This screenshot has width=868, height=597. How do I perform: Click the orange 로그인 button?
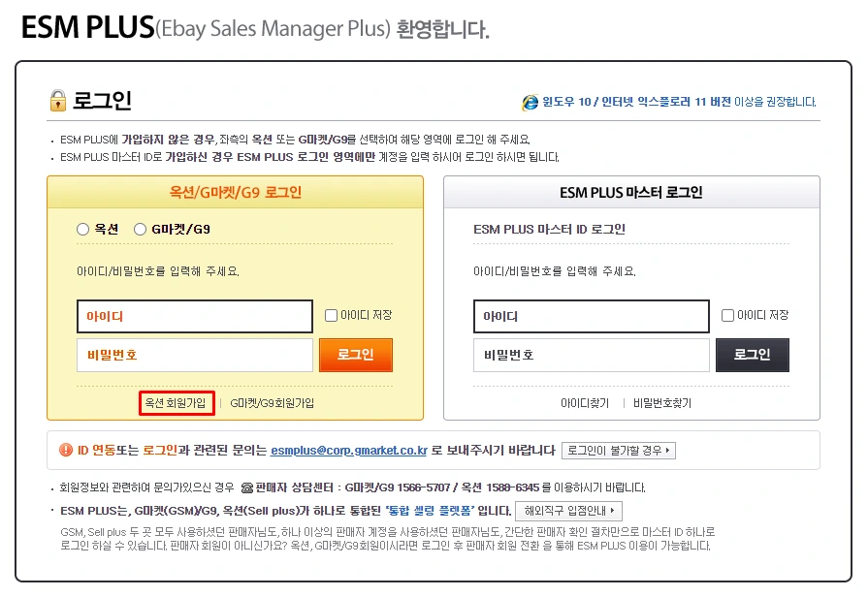tap(356, 355)
